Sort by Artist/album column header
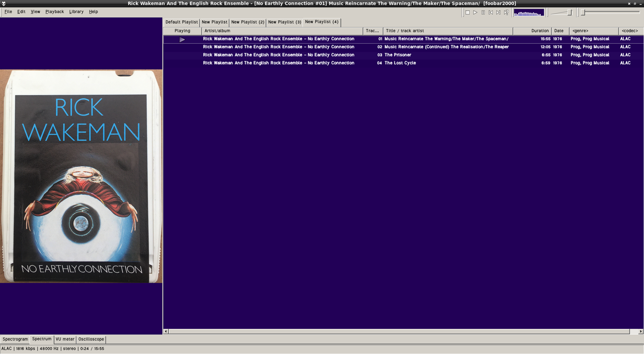 click(x=282, y=31)
